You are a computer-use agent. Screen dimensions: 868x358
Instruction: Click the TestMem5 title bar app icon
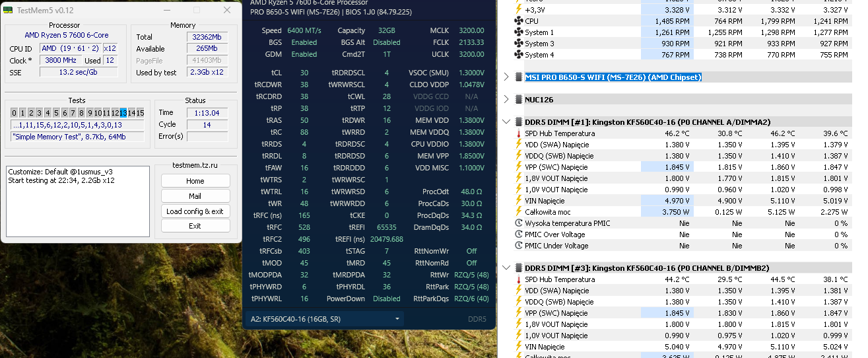8,11
